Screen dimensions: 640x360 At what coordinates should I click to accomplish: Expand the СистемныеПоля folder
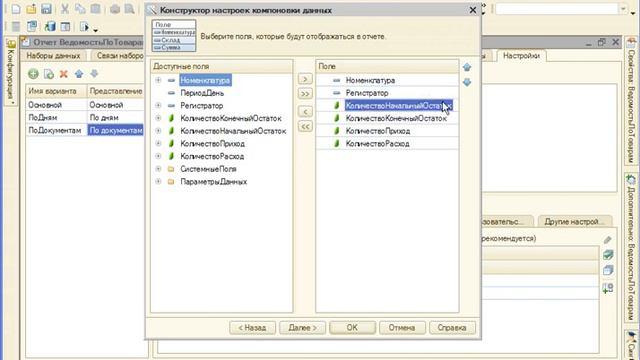(x=158, y=169)
